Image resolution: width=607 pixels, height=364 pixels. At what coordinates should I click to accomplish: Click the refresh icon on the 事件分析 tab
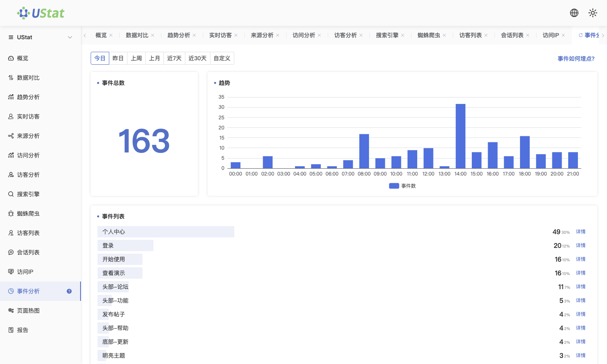point(581,35)
